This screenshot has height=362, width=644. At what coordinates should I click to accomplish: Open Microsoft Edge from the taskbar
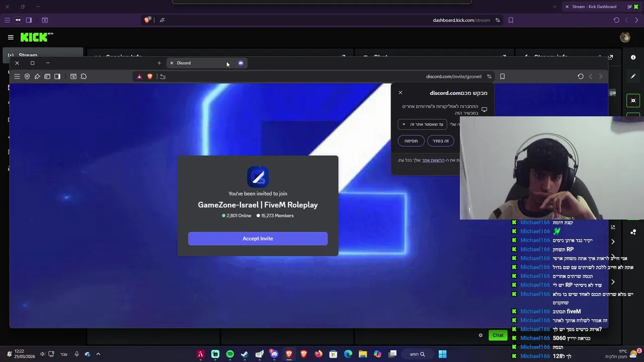(348, 354)
